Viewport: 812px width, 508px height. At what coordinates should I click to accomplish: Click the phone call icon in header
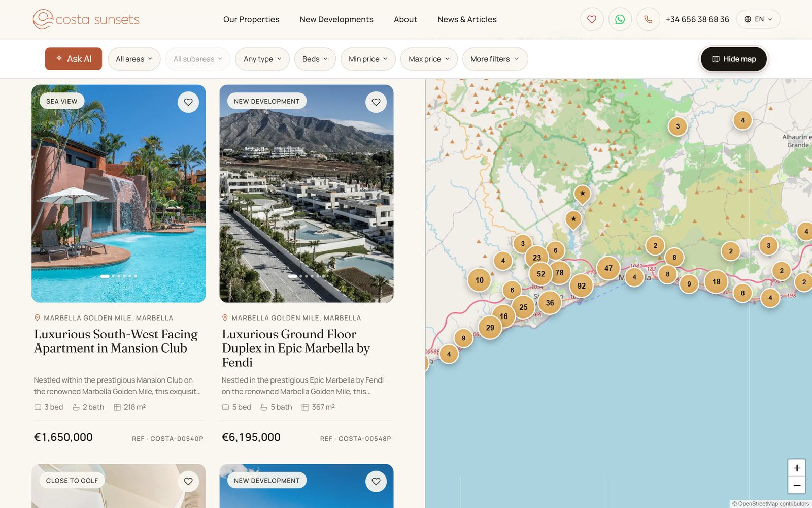pos(649,19)
